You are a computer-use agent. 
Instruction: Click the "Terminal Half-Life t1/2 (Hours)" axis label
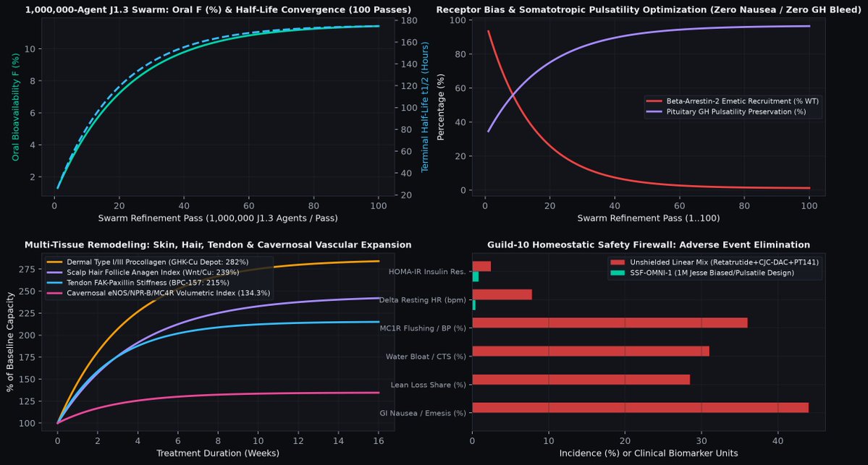pos(425,107)
